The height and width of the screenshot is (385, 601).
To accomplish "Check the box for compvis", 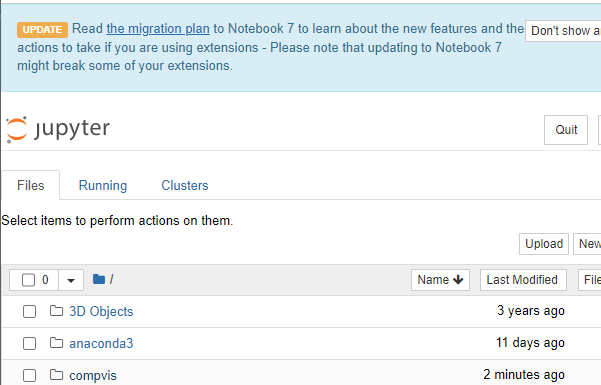I will click(30, 375).
